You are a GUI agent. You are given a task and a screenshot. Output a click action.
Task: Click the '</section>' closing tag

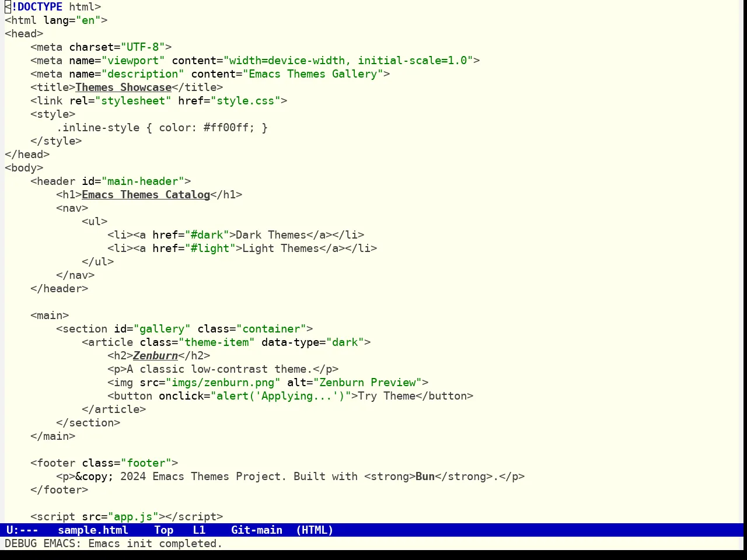tap(88, 423)
